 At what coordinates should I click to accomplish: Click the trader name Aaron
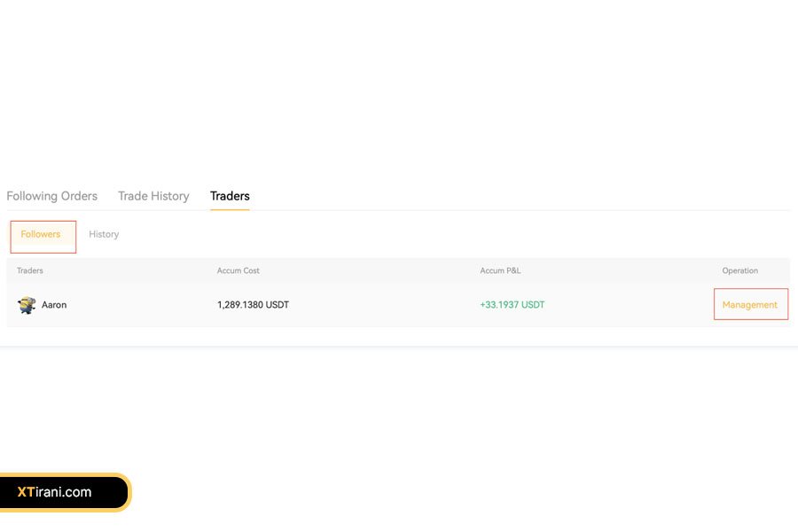point(54,305)
